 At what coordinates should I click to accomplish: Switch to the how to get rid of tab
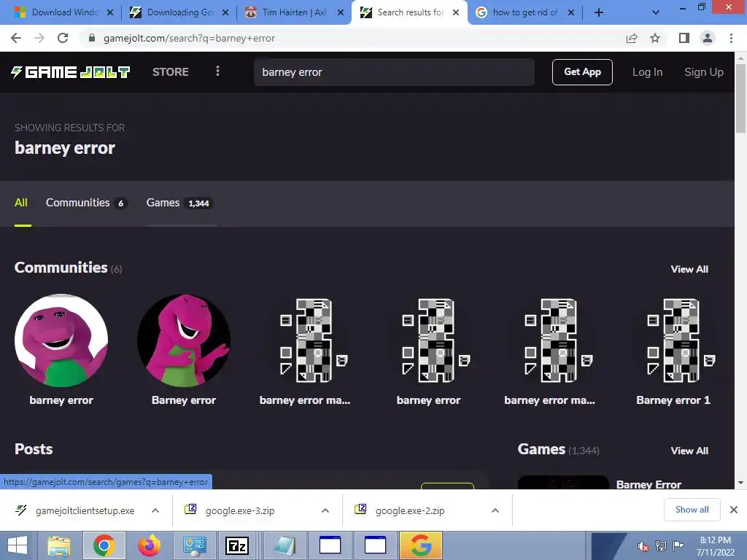(x=524, y=12)
